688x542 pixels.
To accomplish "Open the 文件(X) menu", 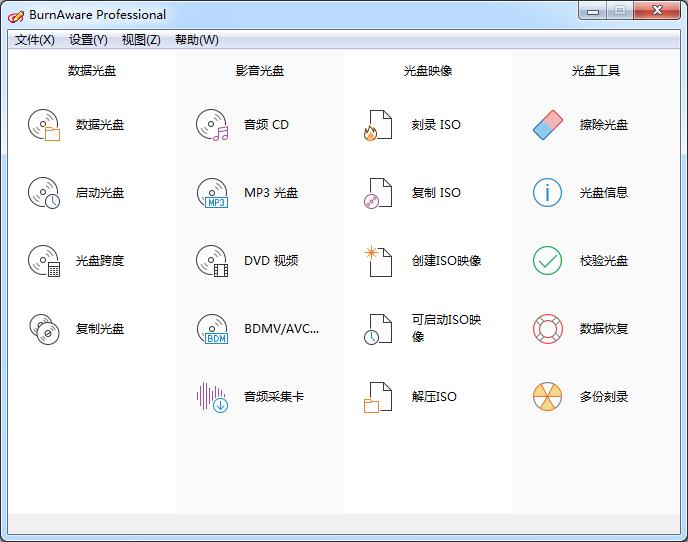I will pos(35,40).
